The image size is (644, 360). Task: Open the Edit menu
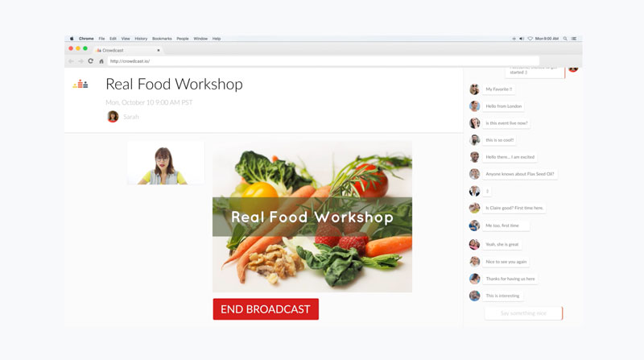click(113, 39)
